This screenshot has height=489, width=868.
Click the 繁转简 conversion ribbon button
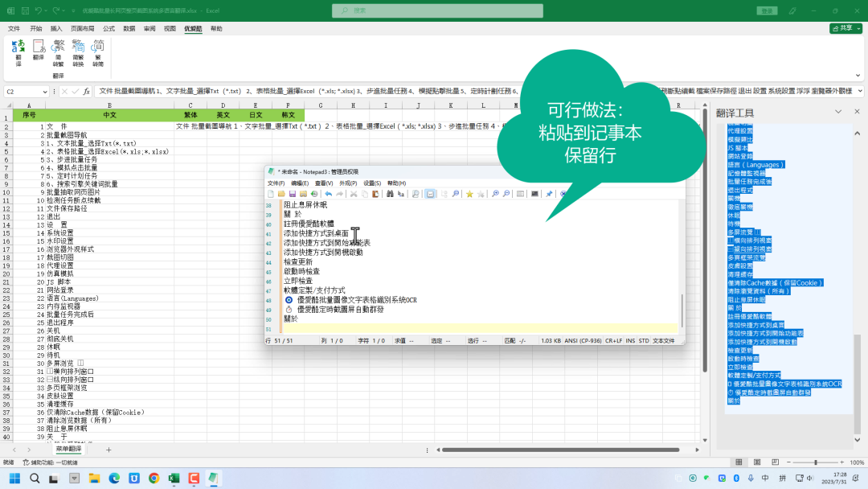98,53
